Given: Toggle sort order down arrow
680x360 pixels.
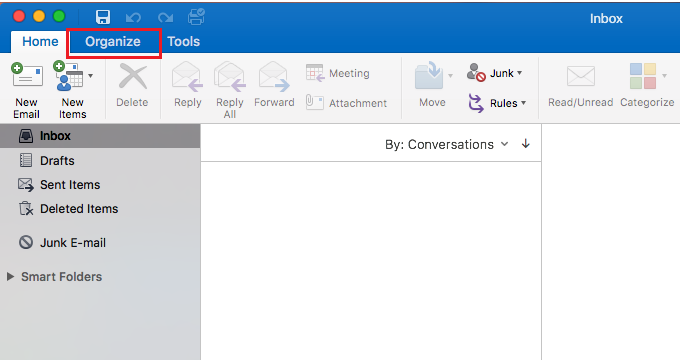Looking at the screenshot, I should click(x=526, y=144).
